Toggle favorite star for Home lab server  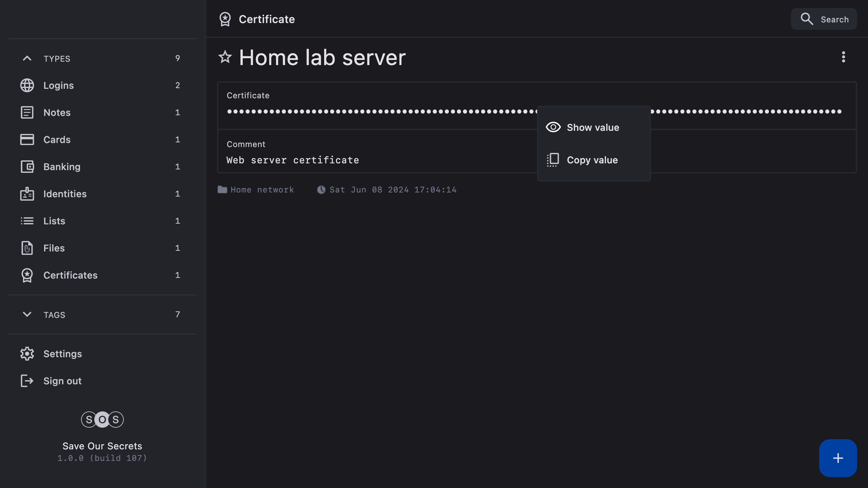click(225, 57)
